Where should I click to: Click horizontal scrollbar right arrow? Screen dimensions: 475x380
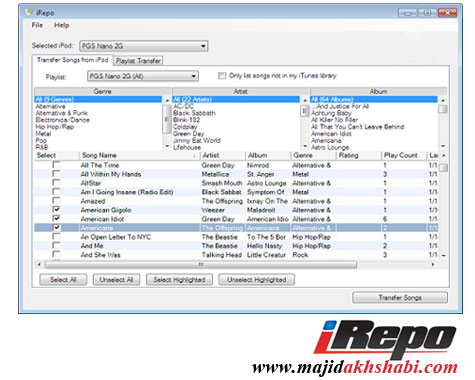tap(433, 265)
